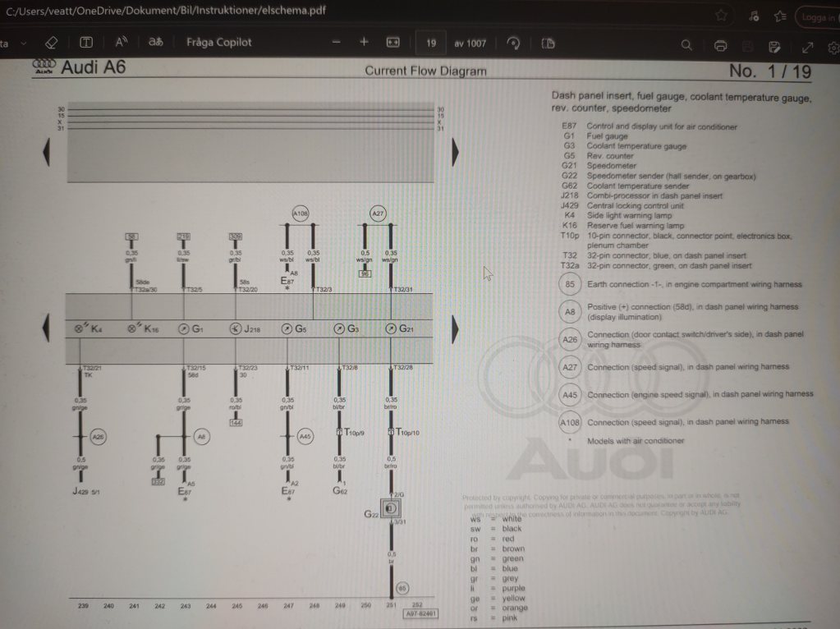Viewport: 840px width, 629px height.
Task: Ask Copilot via Fråga Copilot button
Action: point(218,42)
